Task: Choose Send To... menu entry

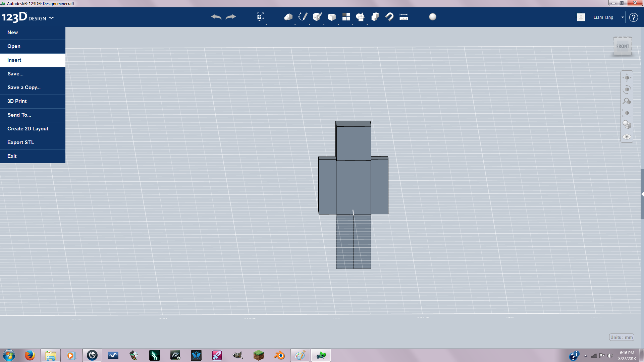Action: (x=33, y=115)
